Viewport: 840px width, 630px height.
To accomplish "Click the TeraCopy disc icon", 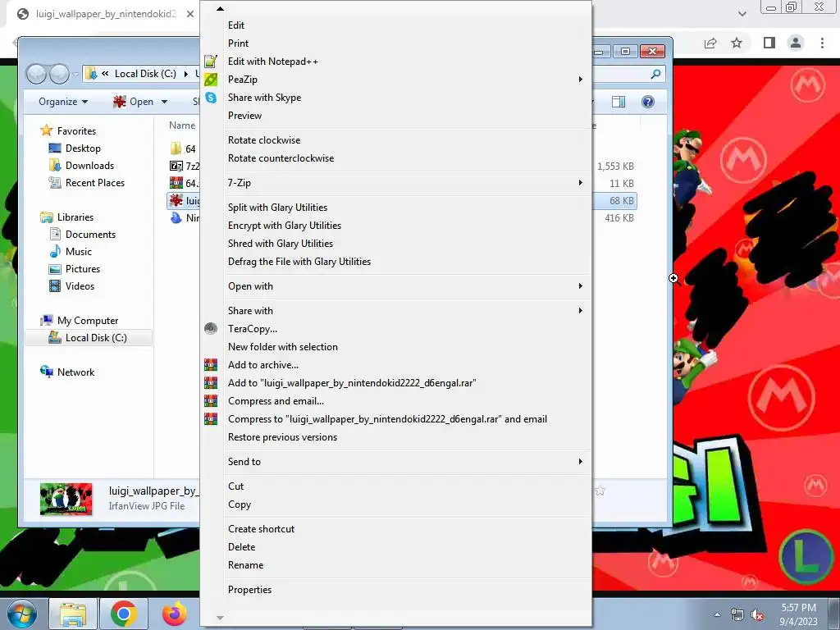I will point(211,328).
